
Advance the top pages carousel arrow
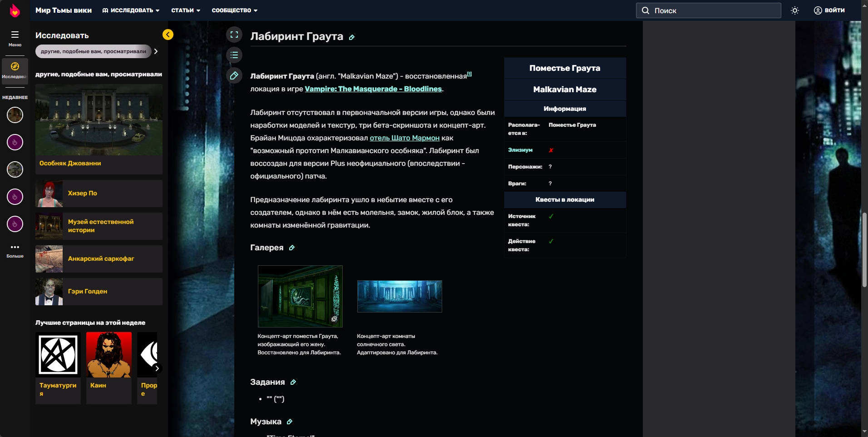point(157,368)
